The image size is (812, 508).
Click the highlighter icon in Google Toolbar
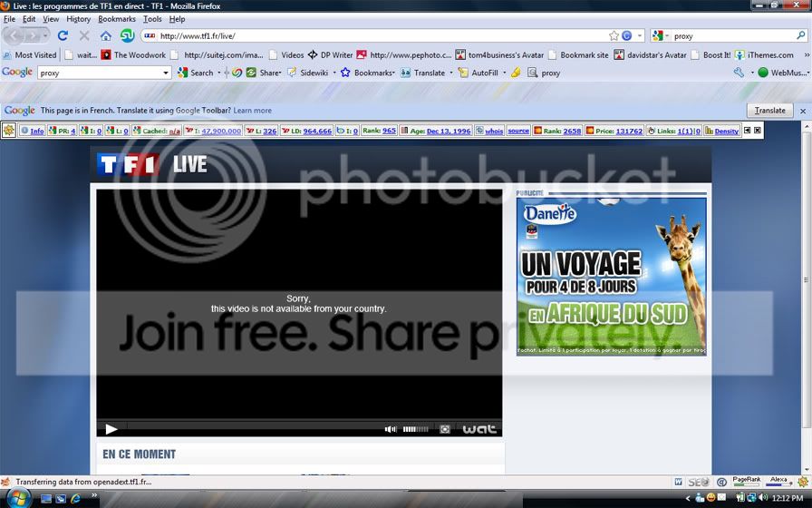click(x=516, y=73)
